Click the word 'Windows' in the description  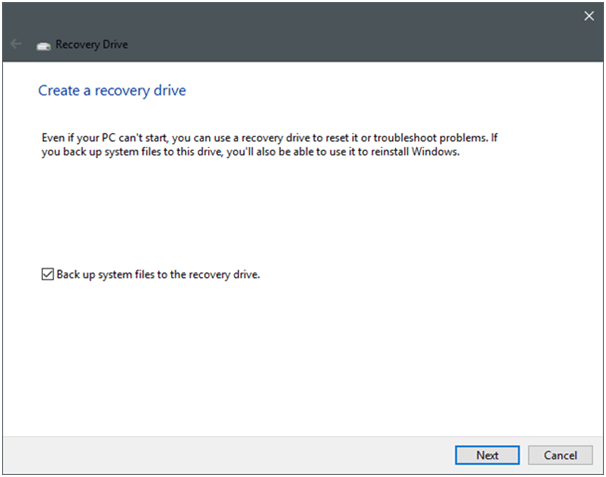tap(436, 151)
